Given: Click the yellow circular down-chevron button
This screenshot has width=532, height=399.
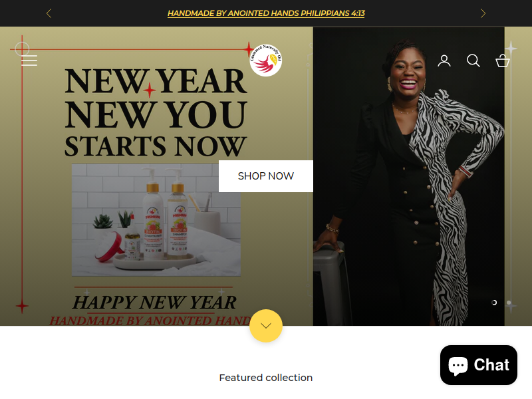Looking at the screenshot, I should click(x=265, y=326).
